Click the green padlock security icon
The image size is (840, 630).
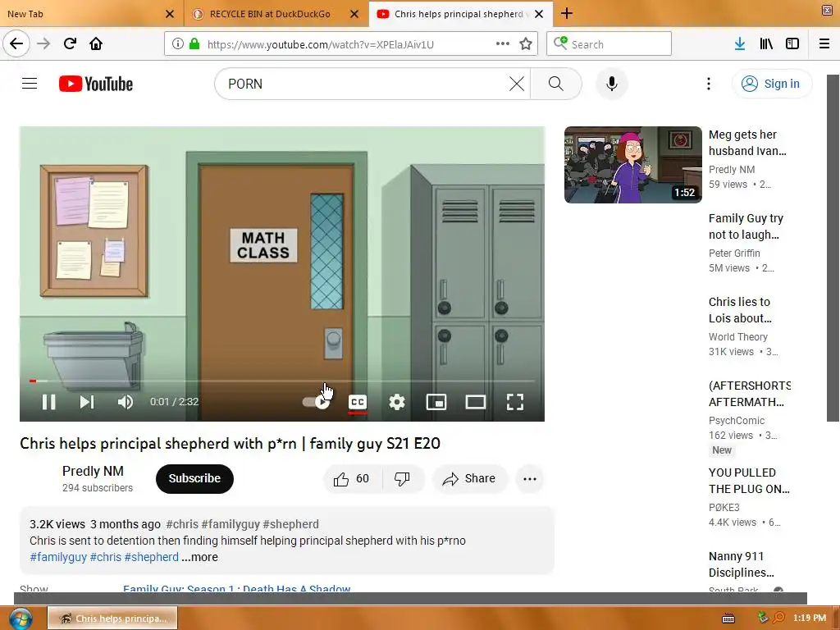pyautogui.click(x=194, y=44)
